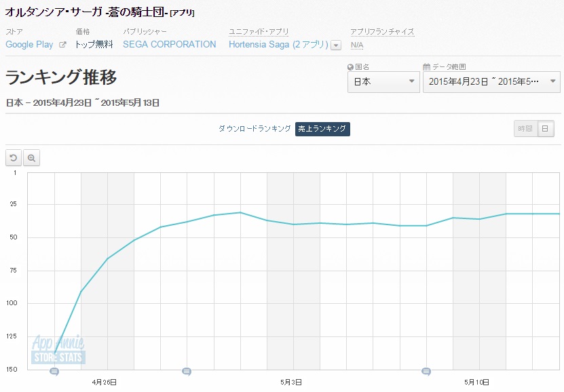The width and height of the screenshot is (564, 392).
Task: Select the 売上ランキング tab
Action: [x=322, y=129]
